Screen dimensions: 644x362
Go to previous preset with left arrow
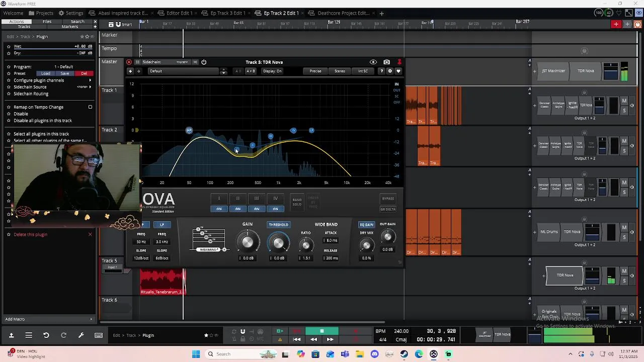130,71
